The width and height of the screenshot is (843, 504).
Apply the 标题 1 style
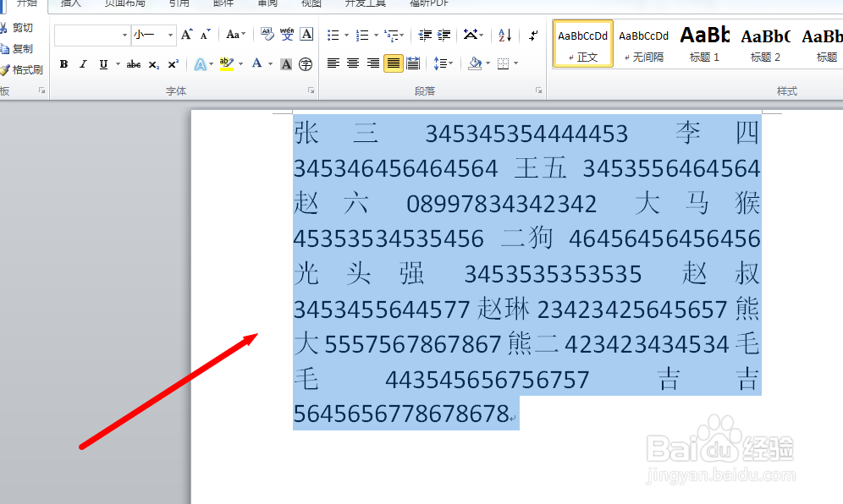tap(704, 44)
